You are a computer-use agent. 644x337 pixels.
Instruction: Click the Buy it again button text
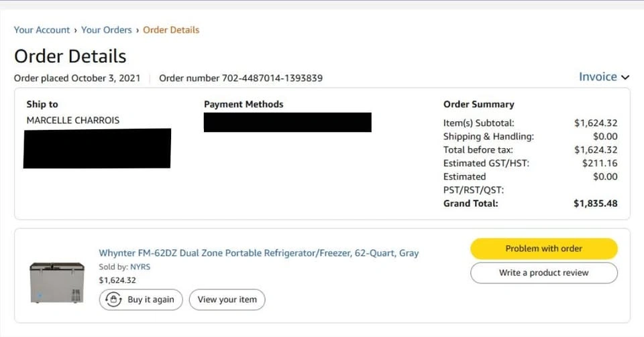(x=150, y=299)
